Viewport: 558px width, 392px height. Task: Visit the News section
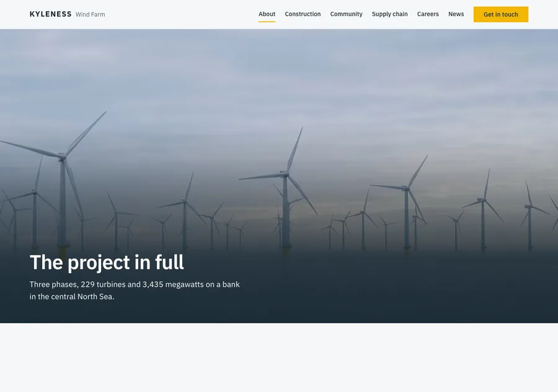pos(456,14)
